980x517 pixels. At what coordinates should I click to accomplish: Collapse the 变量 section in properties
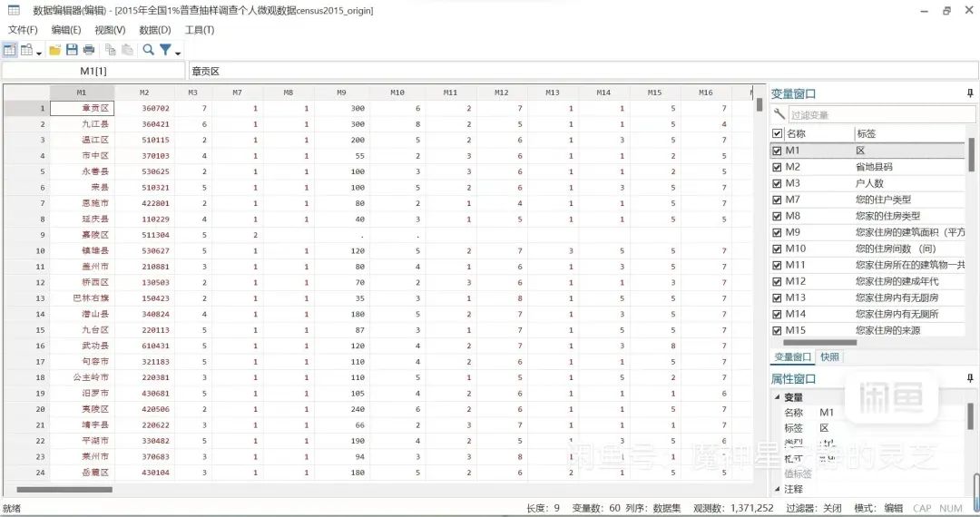point(777,397)
